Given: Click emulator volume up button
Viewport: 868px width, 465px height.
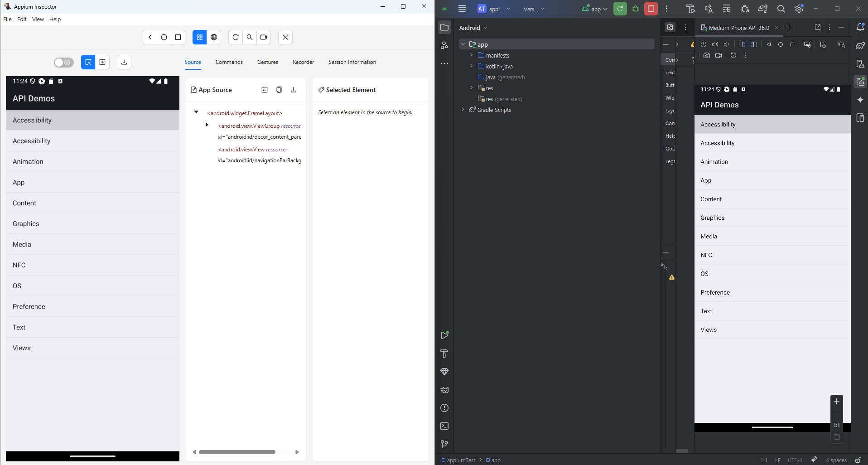Looking at the screenshot, I should (x=715, y=44).
